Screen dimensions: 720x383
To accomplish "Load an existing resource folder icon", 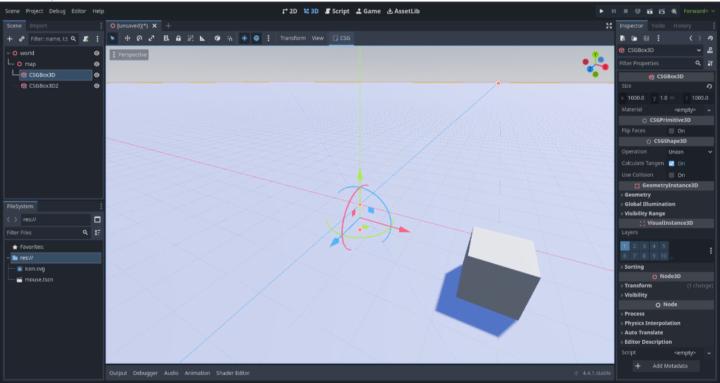I will pyautogui.click(x=634, y=38).
